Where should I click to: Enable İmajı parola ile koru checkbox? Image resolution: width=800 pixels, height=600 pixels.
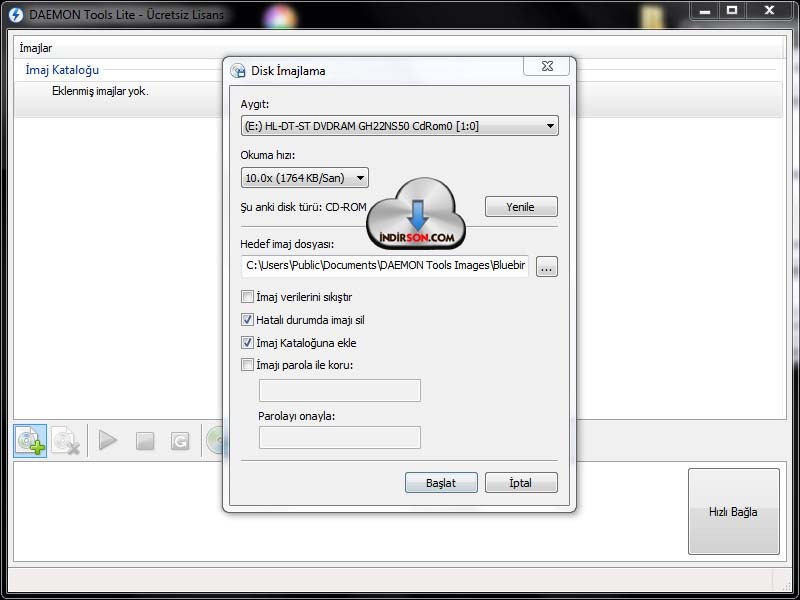point(247,365)
